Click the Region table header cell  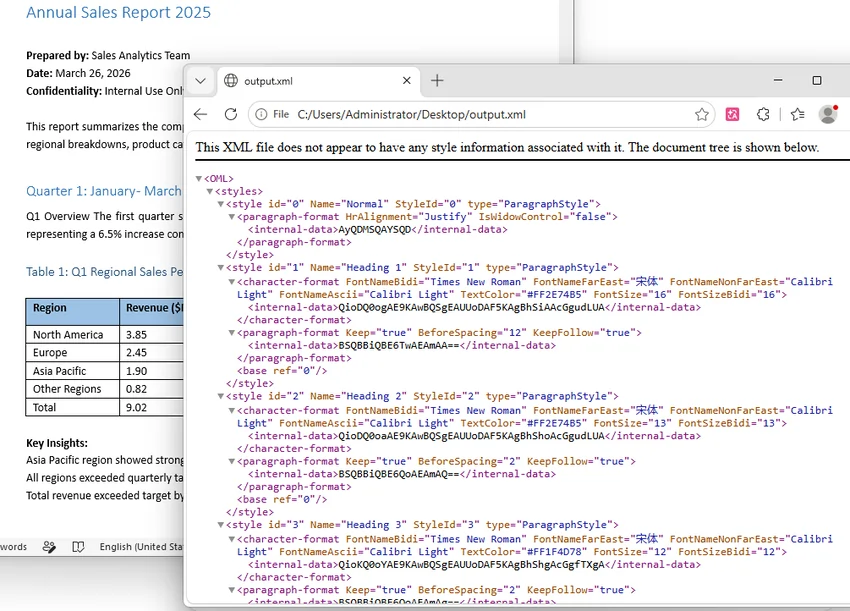click(72, 312)
